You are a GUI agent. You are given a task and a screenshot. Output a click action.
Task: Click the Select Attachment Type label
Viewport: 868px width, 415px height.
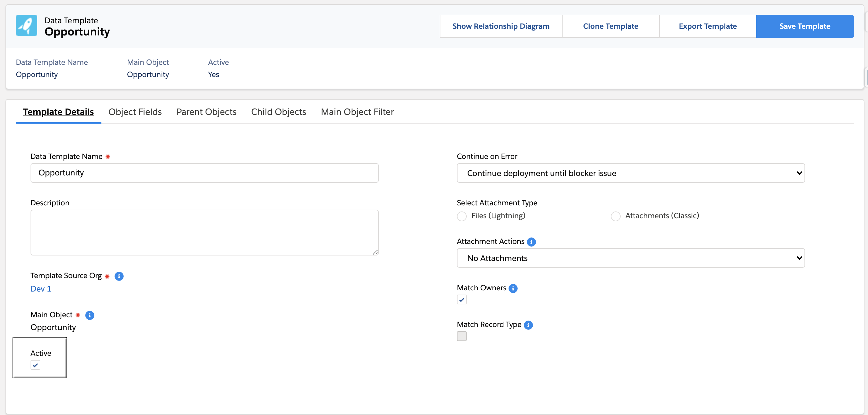tap(497, 203)
